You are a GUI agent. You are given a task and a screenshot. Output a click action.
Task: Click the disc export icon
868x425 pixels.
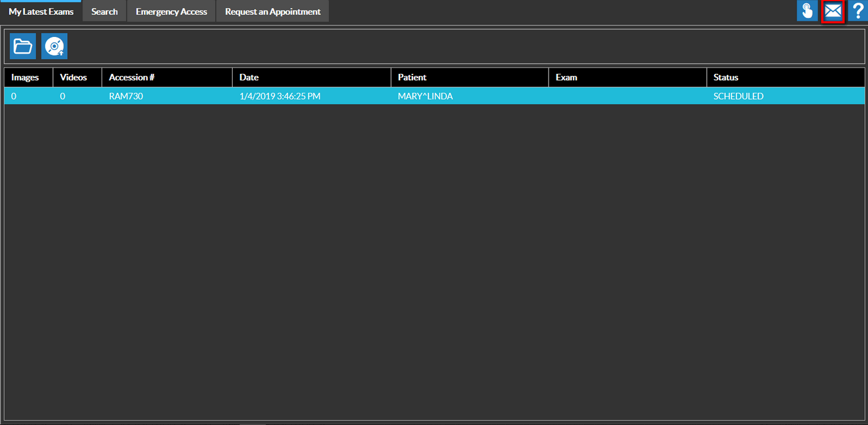pyautogui.click(x=54, y=46)
